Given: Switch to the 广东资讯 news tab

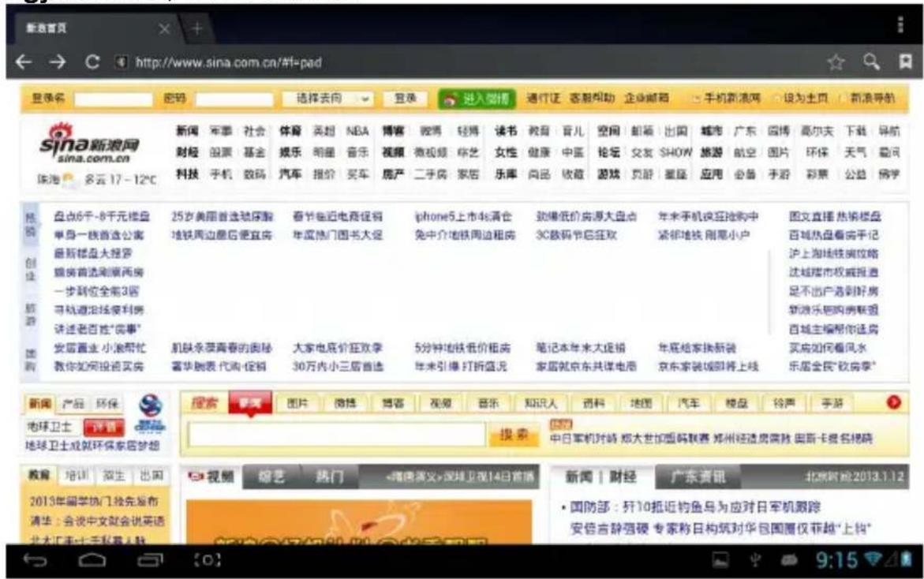Looking at the screenshot, I should pyautogui.click(x=698, y=476).
